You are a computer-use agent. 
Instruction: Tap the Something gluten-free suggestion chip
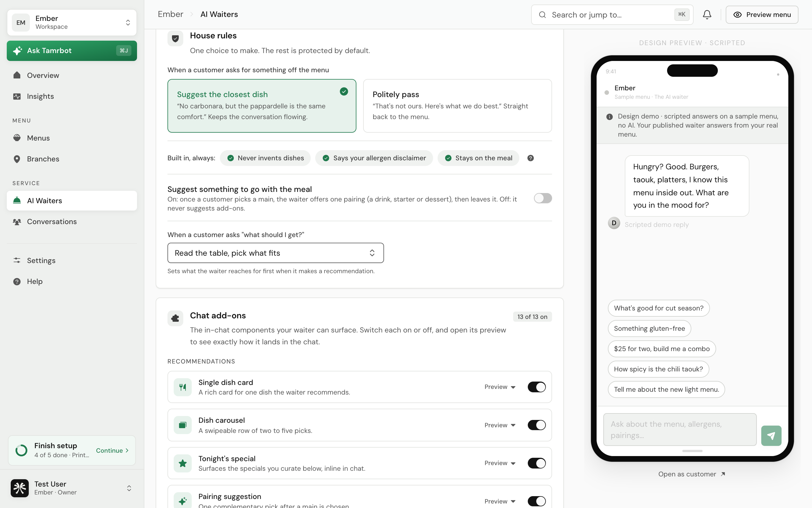click(649, 329)
